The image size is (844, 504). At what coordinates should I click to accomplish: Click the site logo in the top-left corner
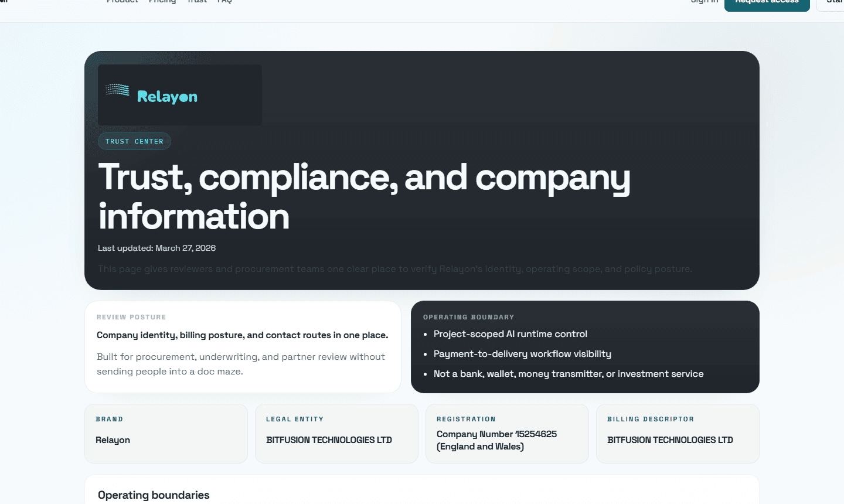coord(6,2)
